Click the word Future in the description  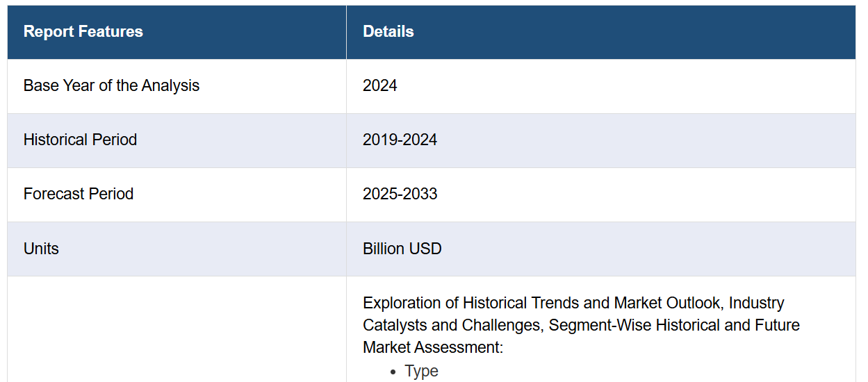pyautogui.click(x=776, y=325)
